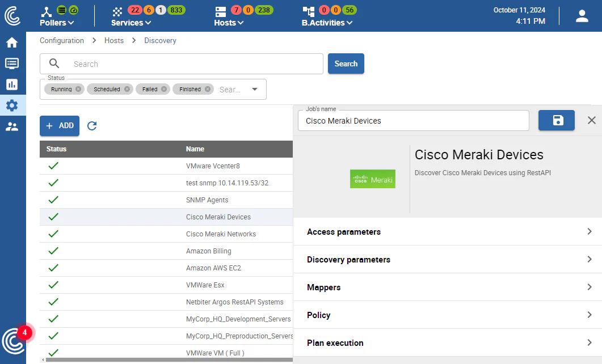
Task: Edit the Job's name field
Action: [x=414, y=121]
